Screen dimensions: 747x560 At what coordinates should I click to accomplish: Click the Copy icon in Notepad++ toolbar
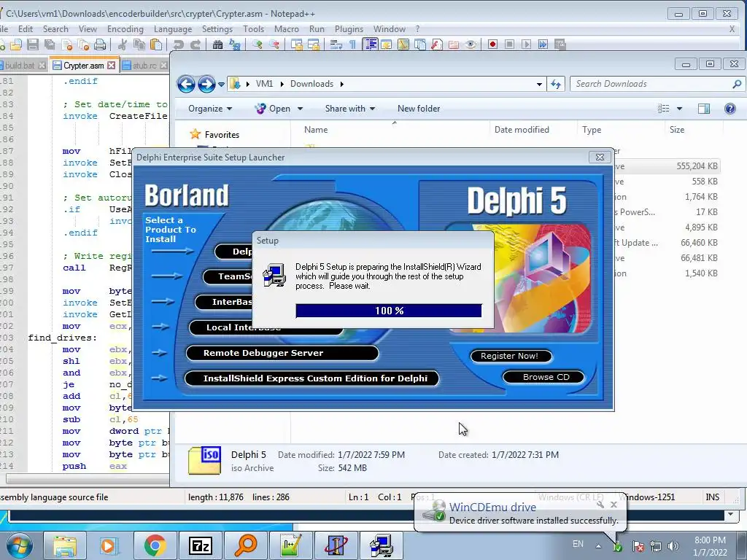139,44
